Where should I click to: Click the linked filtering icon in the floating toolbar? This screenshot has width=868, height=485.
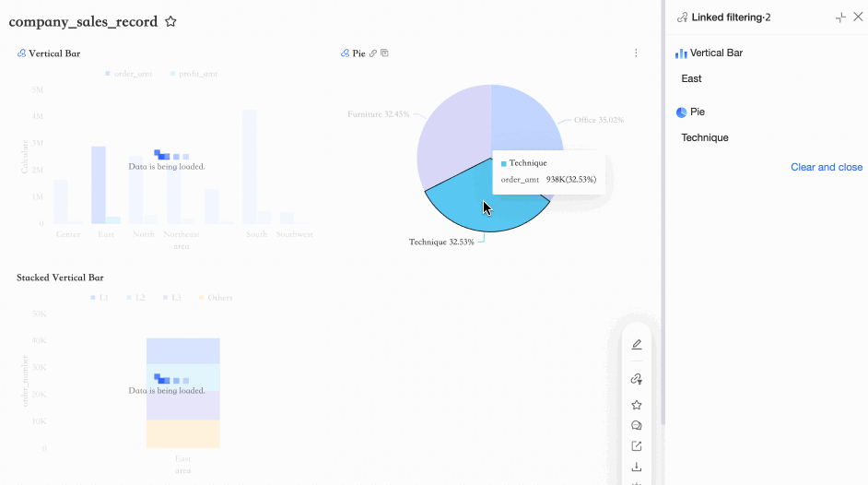(637, 379)
